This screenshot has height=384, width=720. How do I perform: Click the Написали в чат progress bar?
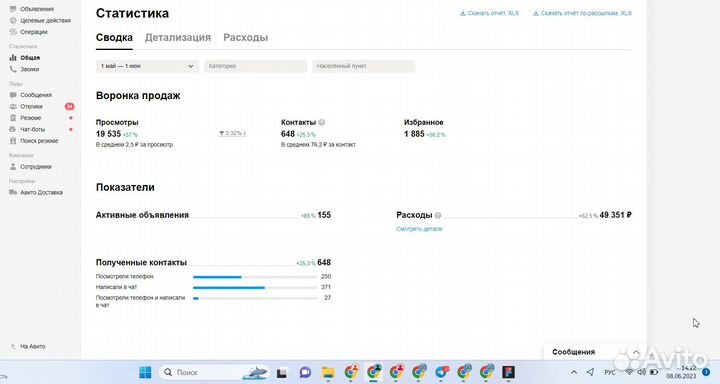pyautogui.click(x=255, y=288)
